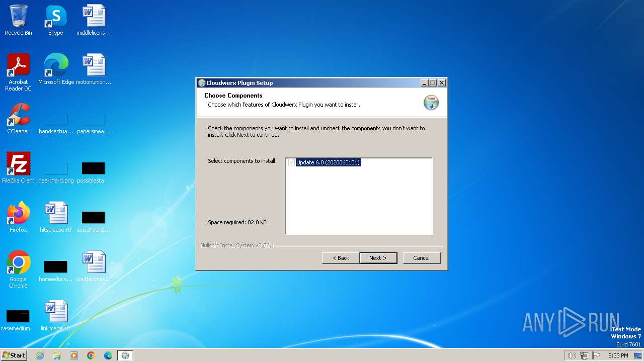
Task: Open Windows Explorer from the taskbar
Action: (57, 355)
